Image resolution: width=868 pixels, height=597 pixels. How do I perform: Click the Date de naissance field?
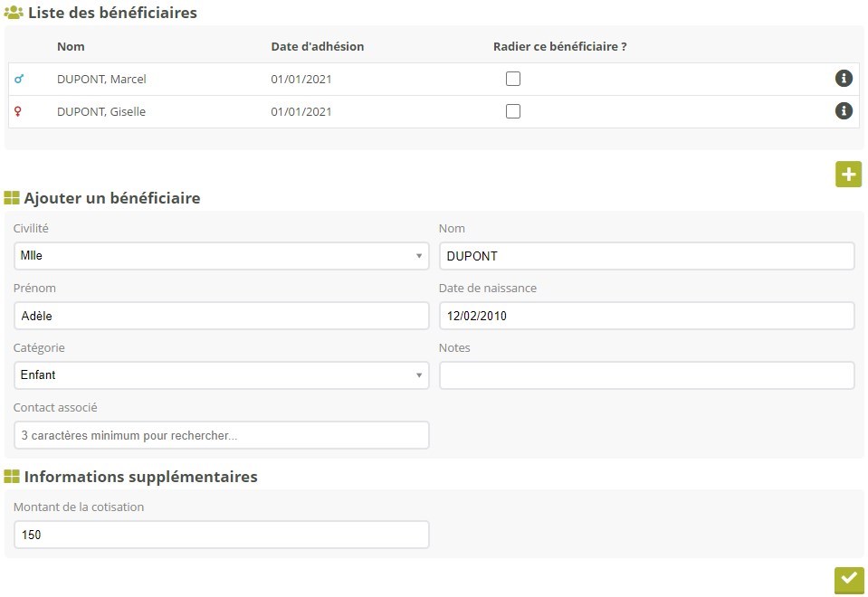pyautogui.click(x=646, y=316)
